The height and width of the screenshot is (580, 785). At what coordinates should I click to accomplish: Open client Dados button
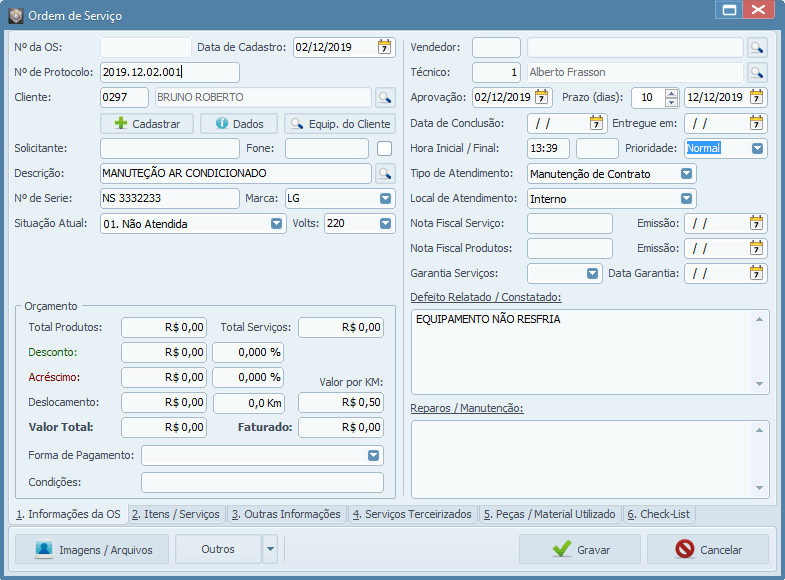tap(239, 124)
